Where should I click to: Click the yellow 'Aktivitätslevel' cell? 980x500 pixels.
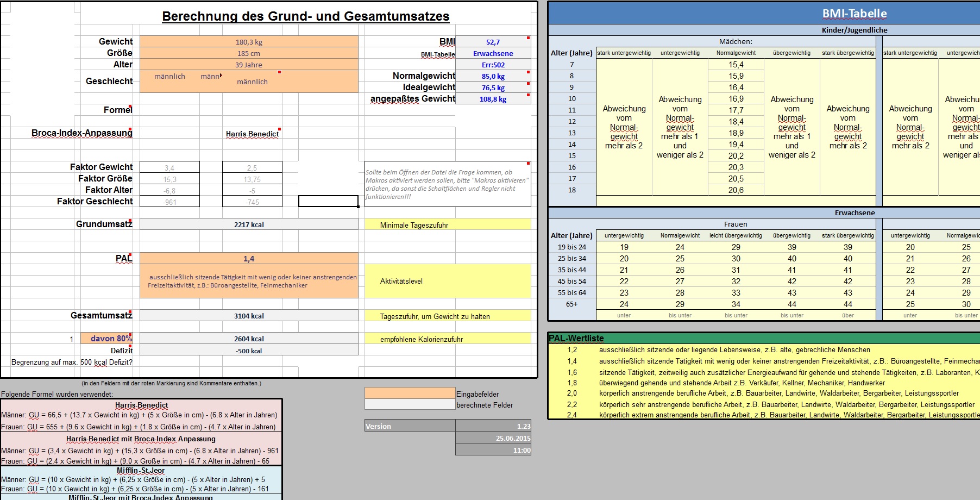point(448,281)
